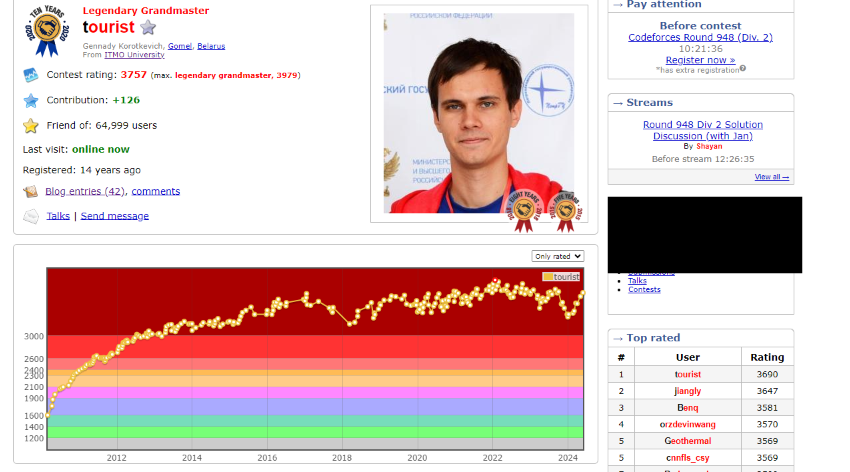The width and height of the screenshot is (850, 472).
Task: Open Shayan's profile link
Action: 709,146
